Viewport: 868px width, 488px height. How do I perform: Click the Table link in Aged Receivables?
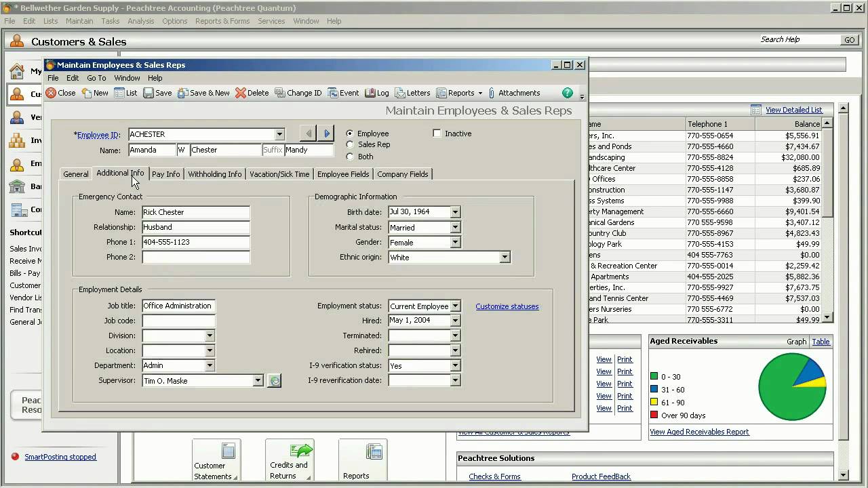(821, 342)
